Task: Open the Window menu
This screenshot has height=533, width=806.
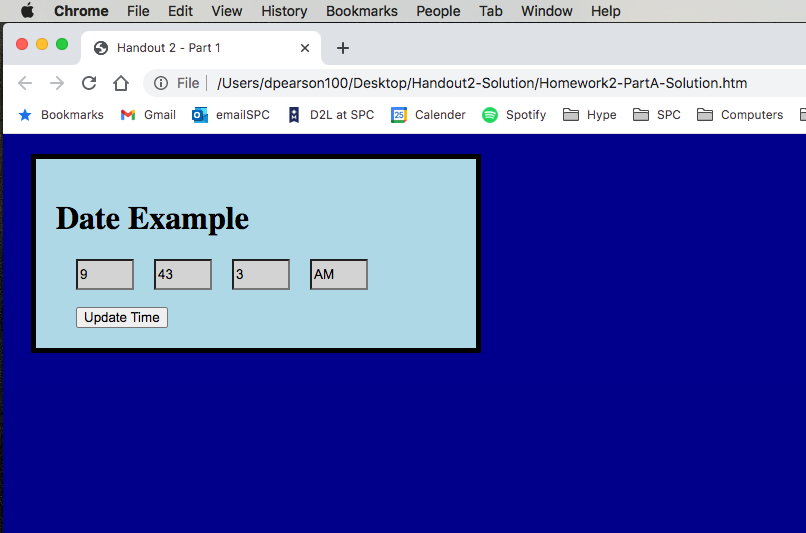Action: pos(546,11)
